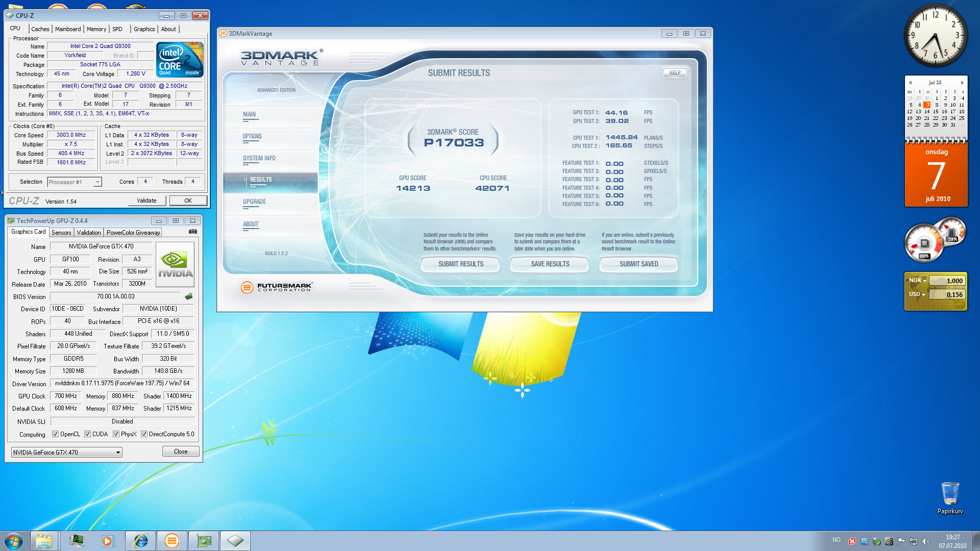The width and height of the screenshot is (980, 551).
Task: Switch to CPU-Z Memory tab
Action: pyautogui.click(x=96, y=29)
